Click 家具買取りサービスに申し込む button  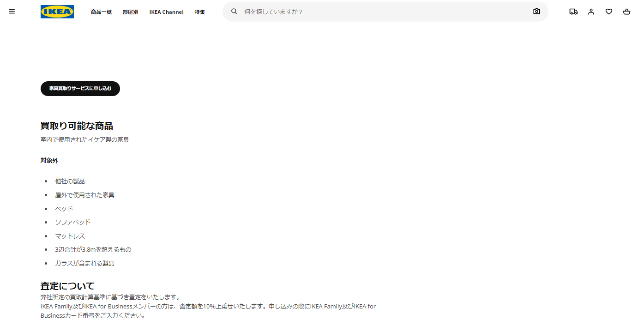80,88
